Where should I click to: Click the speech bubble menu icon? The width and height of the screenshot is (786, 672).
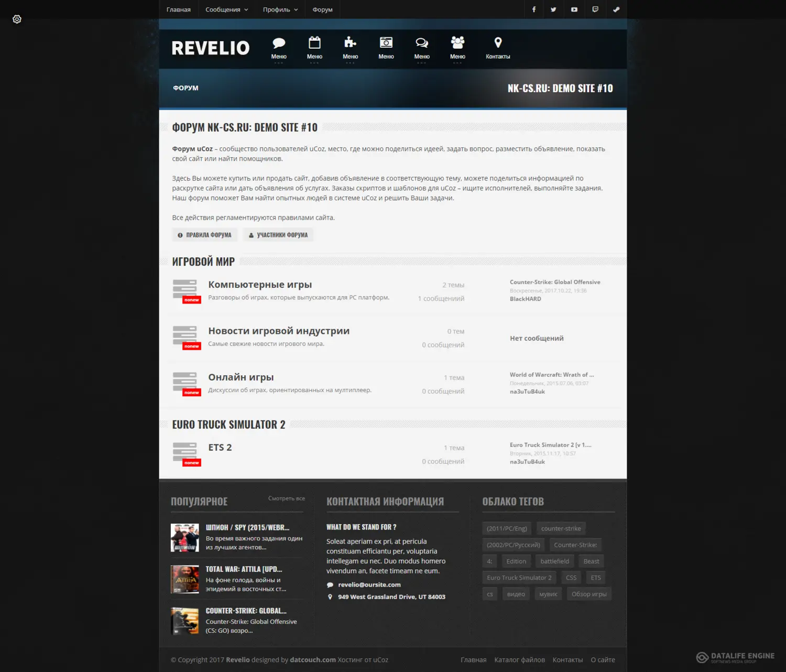tap(279, 43)
